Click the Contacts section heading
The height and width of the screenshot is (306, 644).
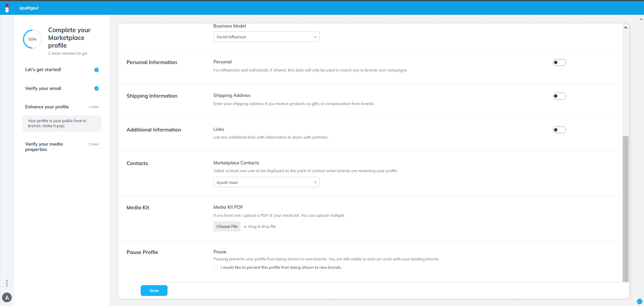coord(137,163)
